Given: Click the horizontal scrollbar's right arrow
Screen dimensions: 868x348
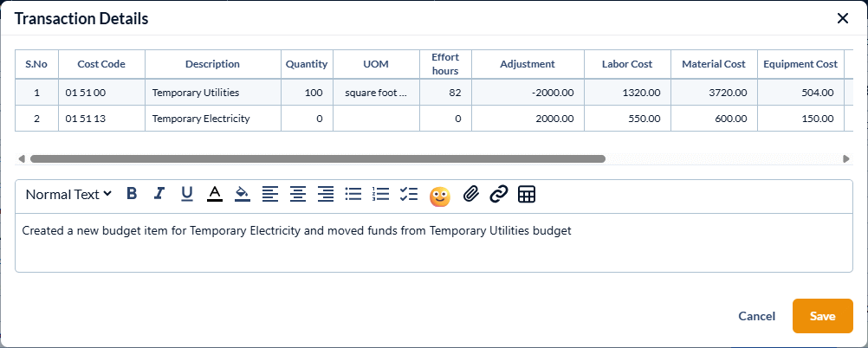Looking at the screenshot, I should 846,159.
